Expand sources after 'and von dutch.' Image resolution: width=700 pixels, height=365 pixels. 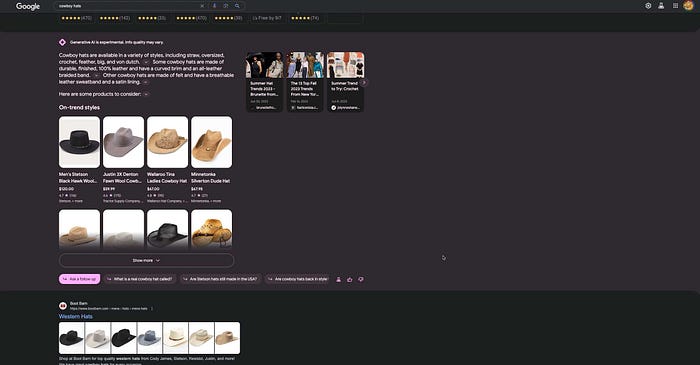click(146, 62)
